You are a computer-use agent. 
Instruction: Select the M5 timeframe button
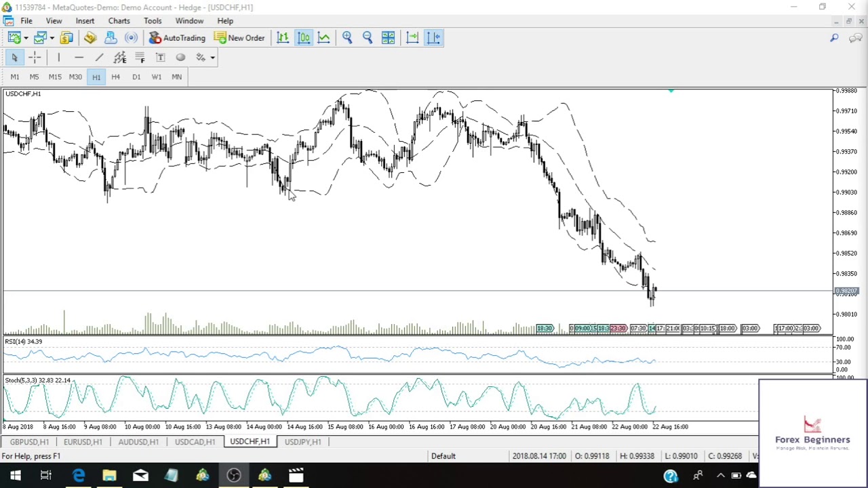click(34, 77)
